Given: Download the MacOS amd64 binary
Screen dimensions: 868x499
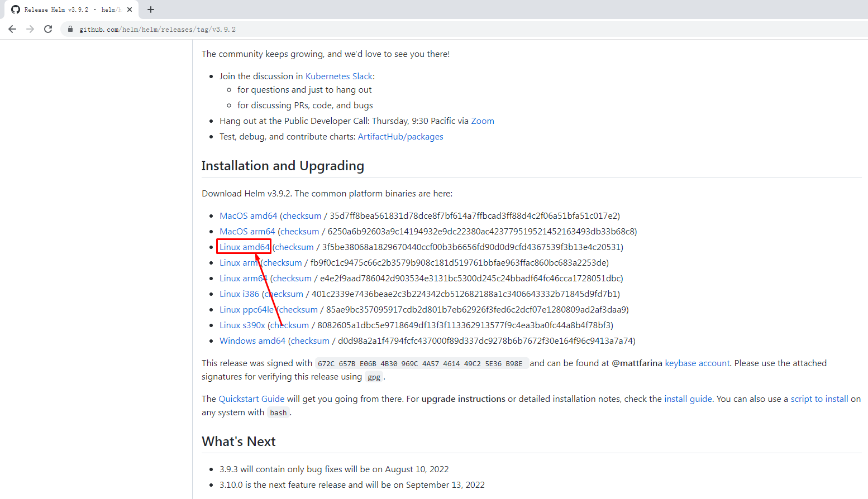Looking at the screenshot, I should [x=249, y=215].
